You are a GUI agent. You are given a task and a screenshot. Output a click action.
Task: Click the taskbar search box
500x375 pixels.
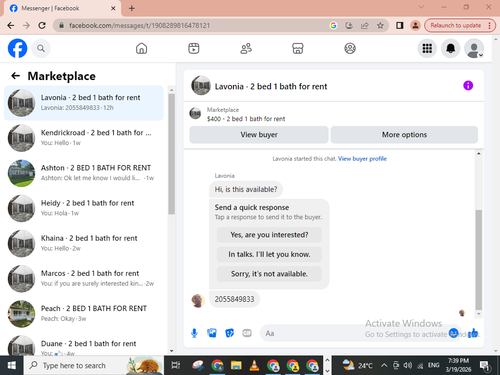click(94, 366)
